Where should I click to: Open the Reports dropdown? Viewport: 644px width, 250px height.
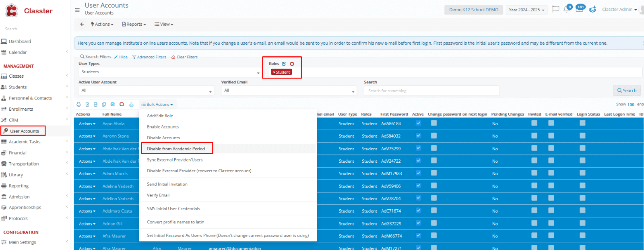[x=134, y=24]
